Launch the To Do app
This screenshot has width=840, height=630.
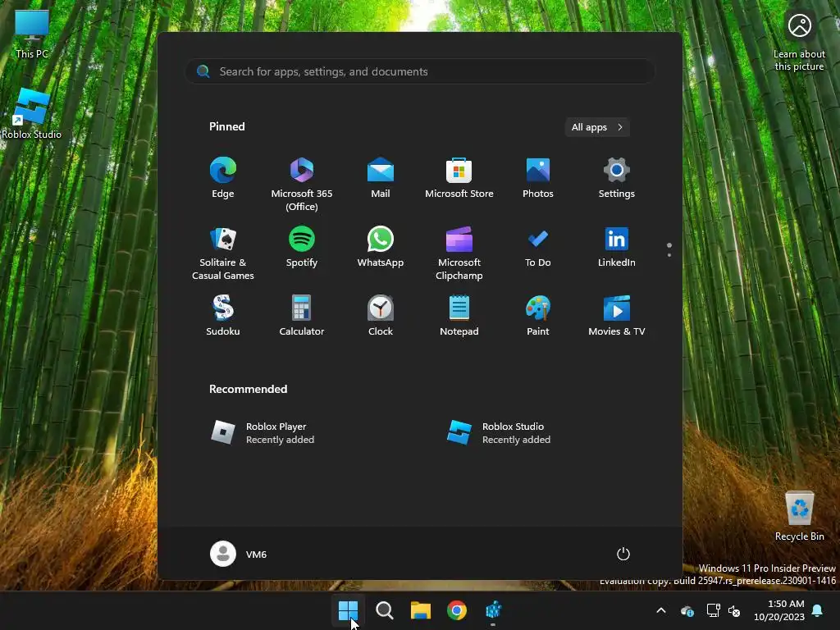(x=538, y=247)
